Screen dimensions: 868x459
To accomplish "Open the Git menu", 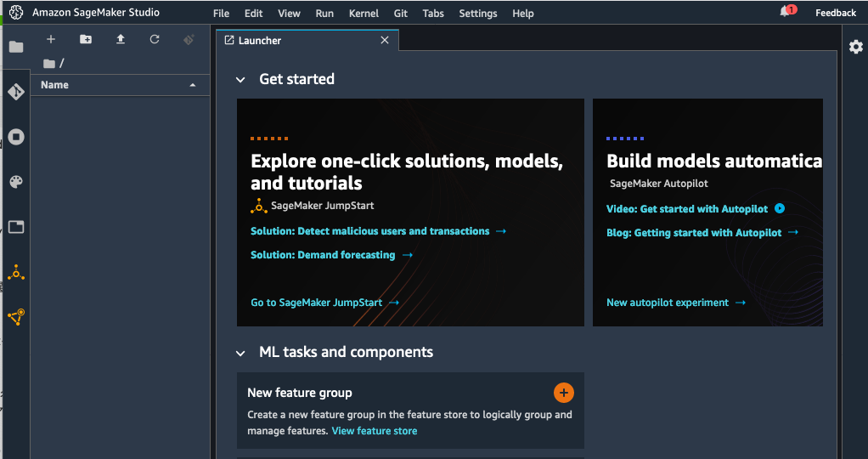I will coord(401,14).
